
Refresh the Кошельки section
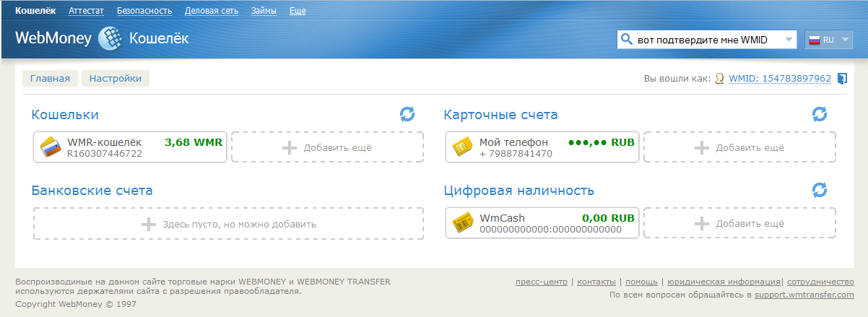pos(407,114)
